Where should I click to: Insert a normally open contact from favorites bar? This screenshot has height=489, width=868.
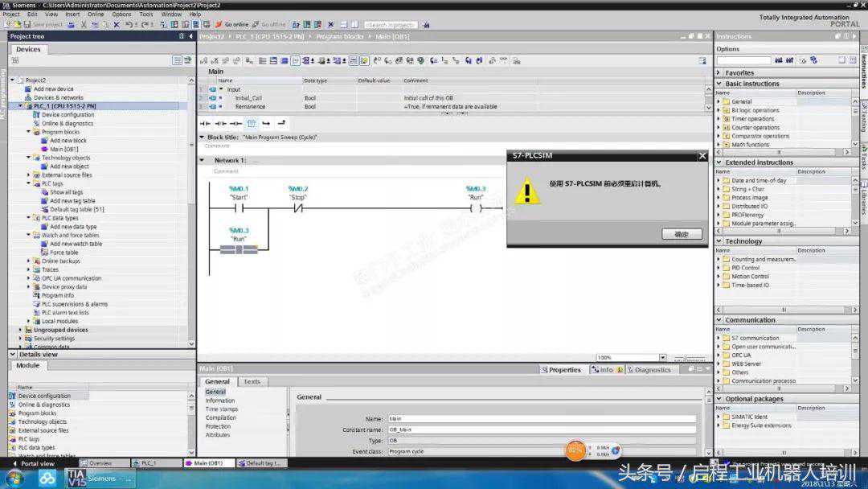coord(204,123)
